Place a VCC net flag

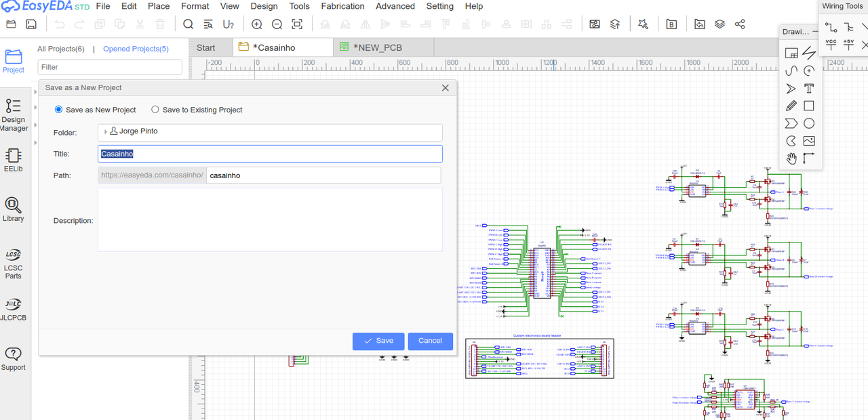pyautogui.click(x=831, y=45)
